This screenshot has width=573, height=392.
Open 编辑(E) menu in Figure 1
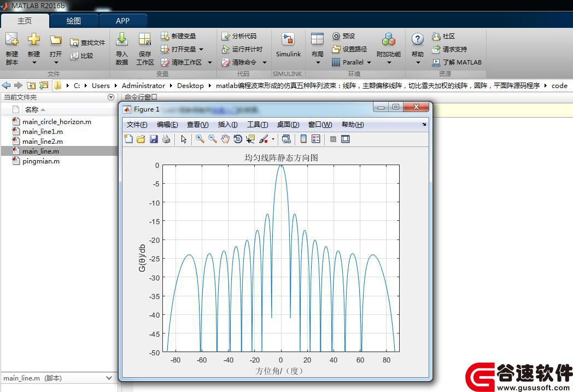(167, 125)
